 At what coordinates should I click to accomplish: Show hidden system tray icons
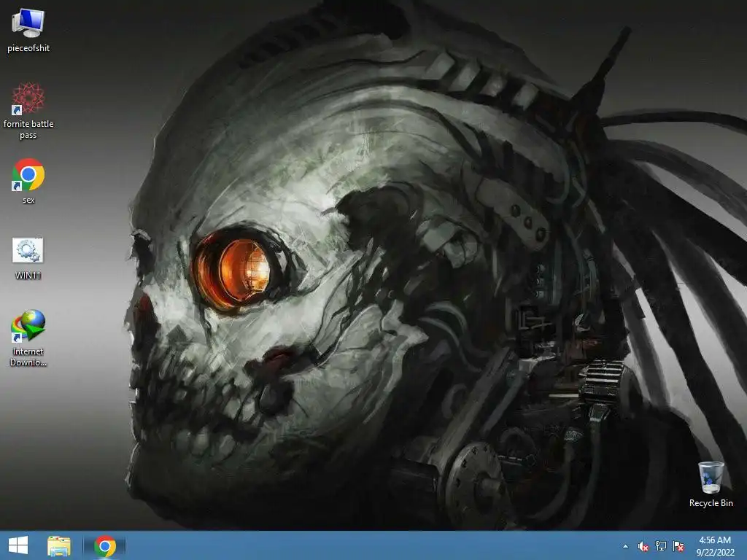click(625, 546)
